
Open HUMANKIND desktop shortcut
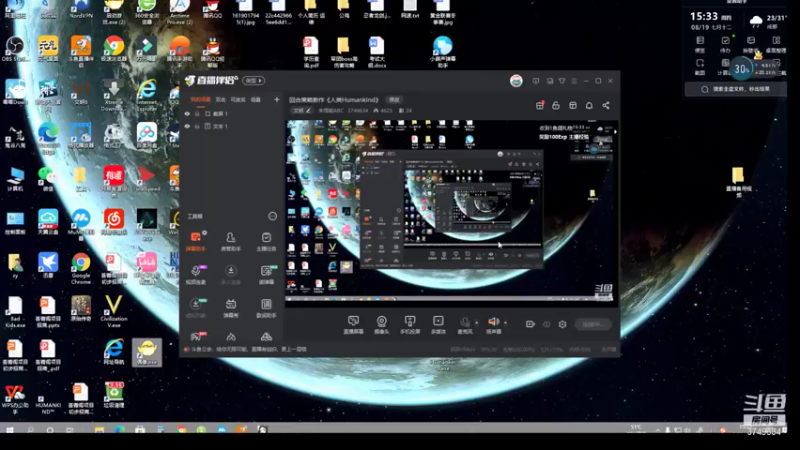coord(48,399)
